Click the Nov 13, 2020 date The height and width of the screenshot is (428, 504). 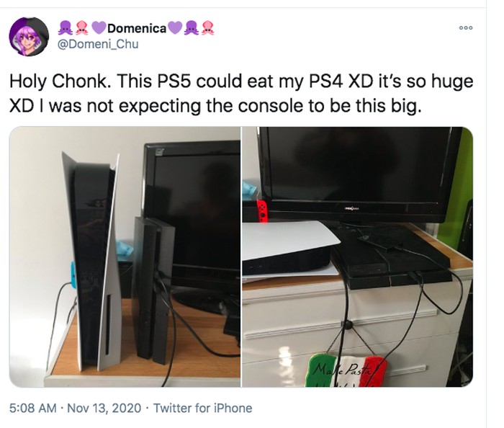coord(104,408)
